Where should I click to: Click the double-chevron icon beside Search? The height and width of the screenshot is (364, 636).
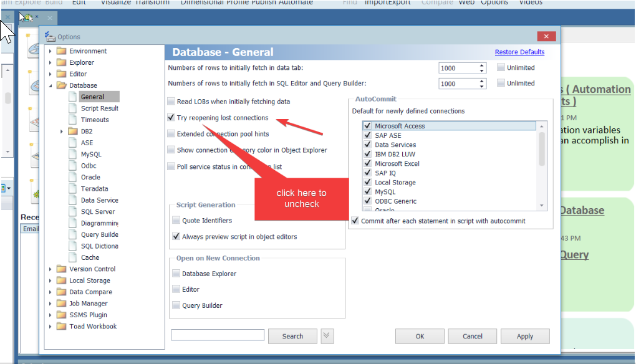click(x=327, y=336)
